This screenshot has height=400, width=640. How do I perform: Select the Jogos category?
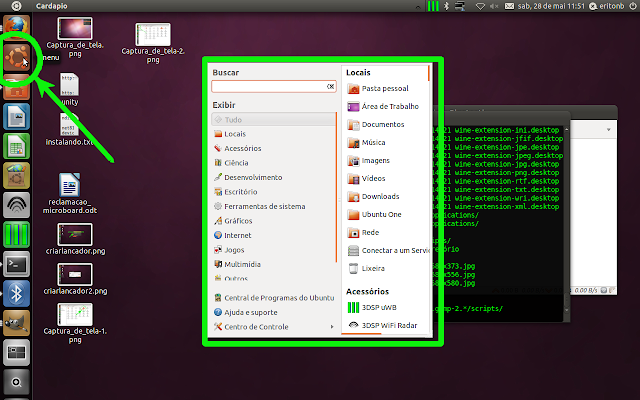pos(273,250)
